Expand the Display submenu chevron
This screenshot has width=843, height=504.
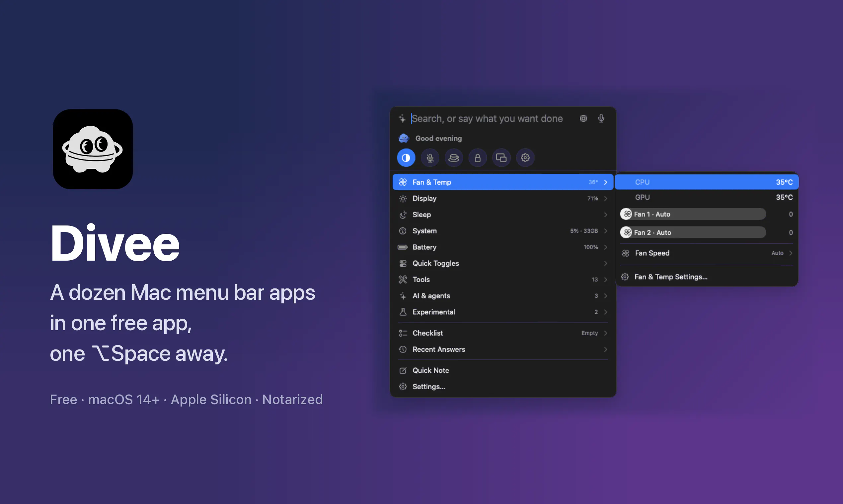pos(606,198)
